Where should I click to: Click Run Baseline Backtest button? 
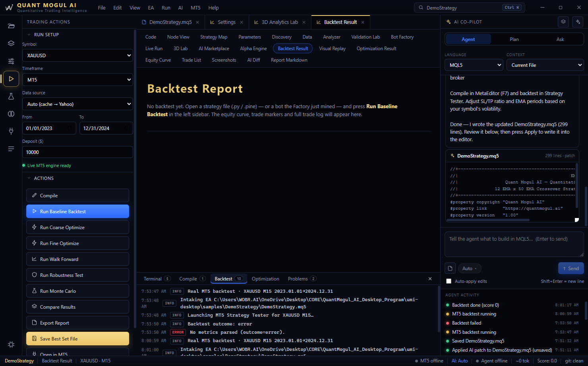(x=77, y=211)
